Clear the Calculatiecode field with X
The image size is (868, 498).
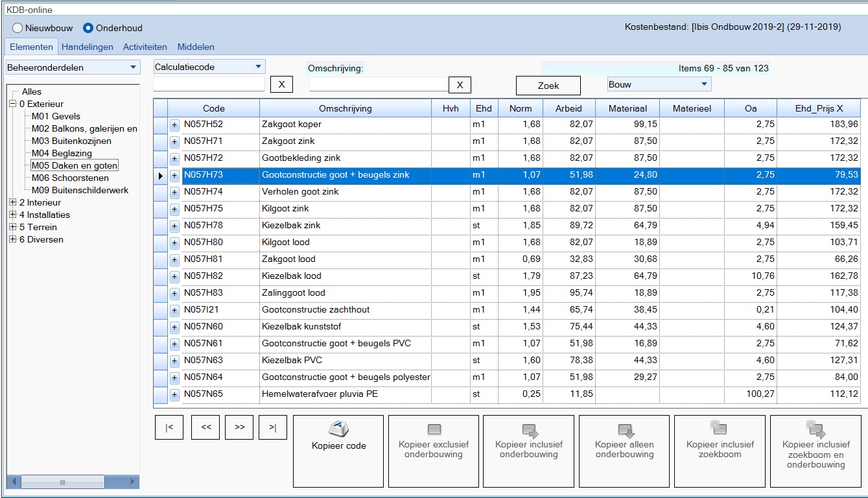tap(281, 85)
